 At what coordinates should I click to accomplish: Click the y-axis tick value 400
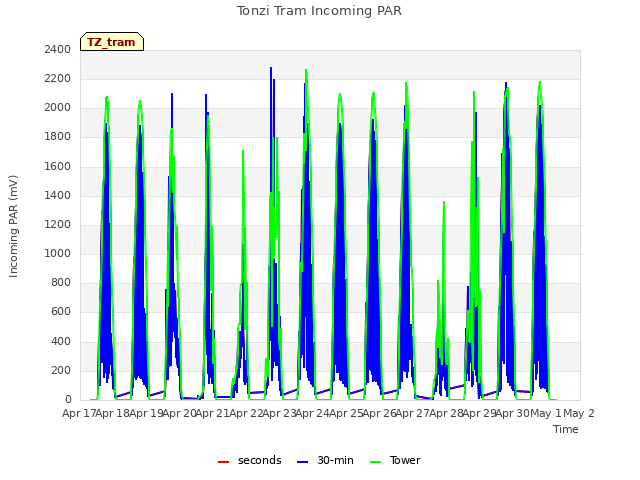(x=61, y=341)
